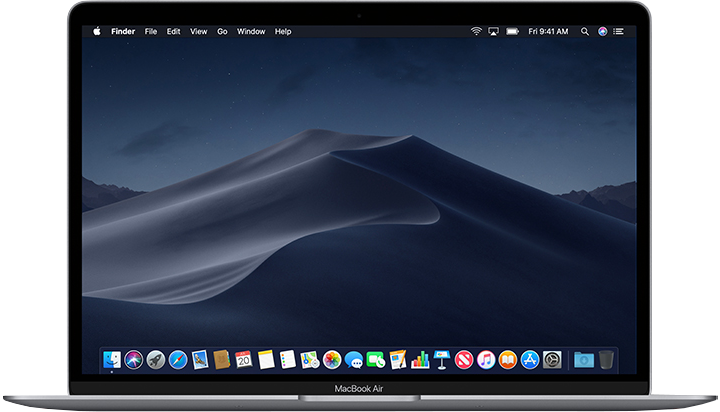Image resolution: width=720 pixels, height=412 pixels.
Task: Open the Calendar app in dock
Action: tap(244, 359)
